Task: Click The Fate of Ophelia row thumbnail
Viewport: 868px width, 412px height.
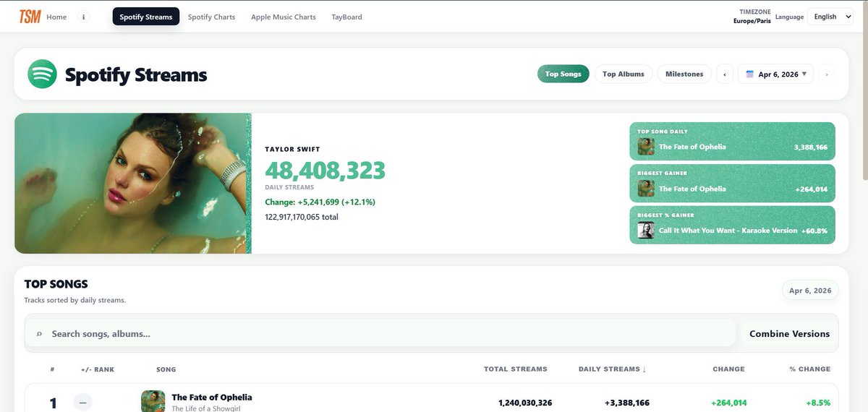Action: coord(153,402)
